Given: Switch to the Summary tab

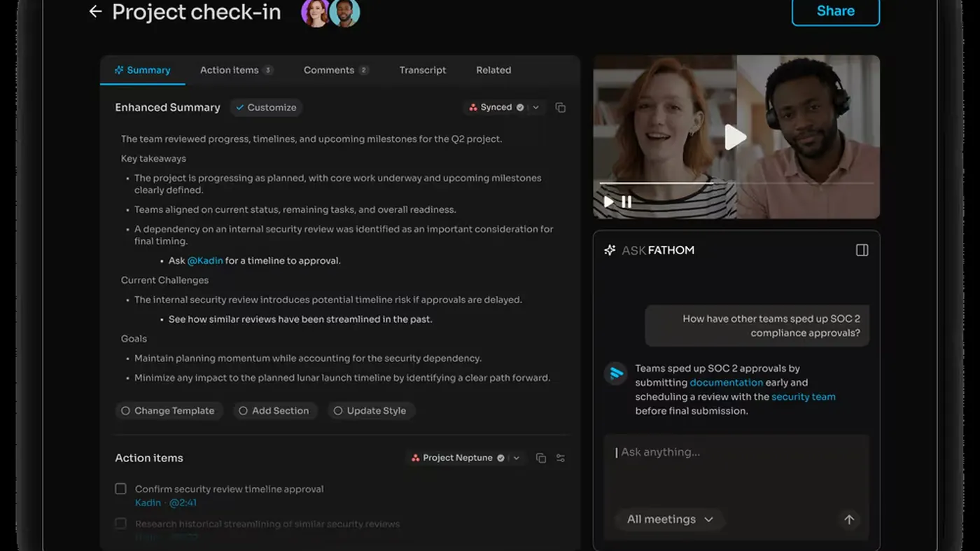Looking at the screenshot, I should pos(143,70).
